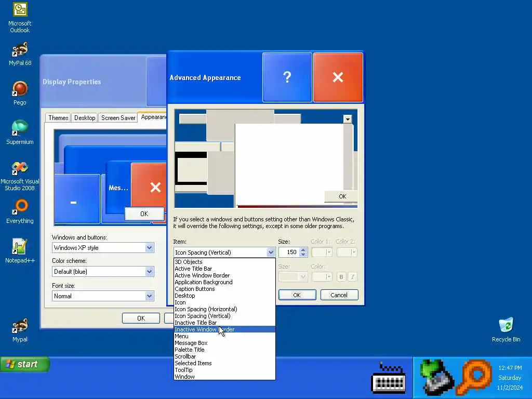Click the green safely remove hardware tray icon
This screenshot has height=399, width=532.
tap(436, 377)
